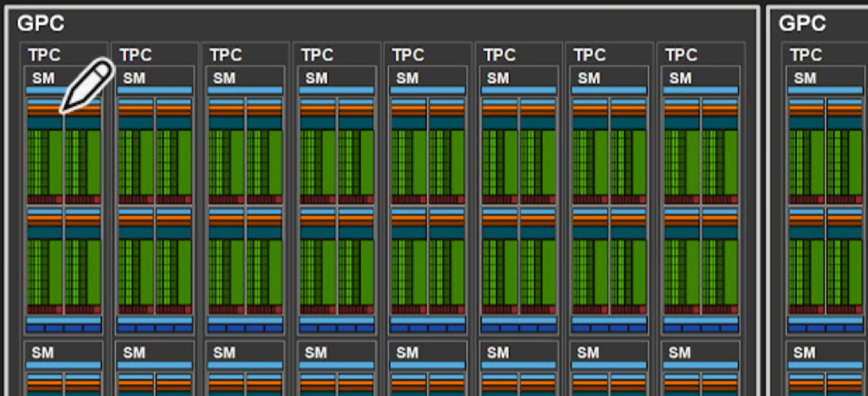Click the seventh TPC label from left
The width and height of the screenshot is (868, 396).
590,55
